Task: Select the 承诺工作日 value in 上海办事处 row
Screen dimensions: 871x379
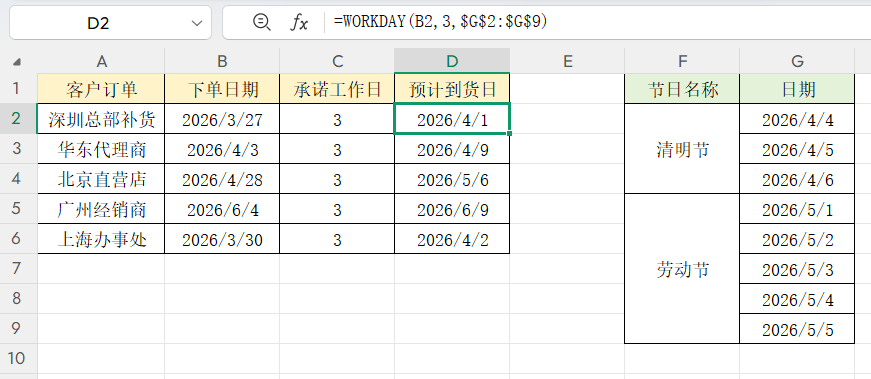Action: point(337,238)
